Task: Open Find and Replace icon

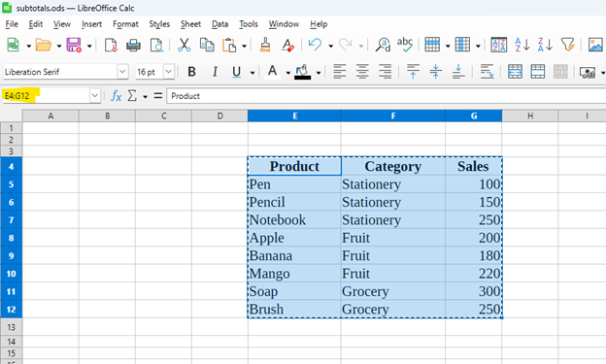Action: click(x=383, y=46)
